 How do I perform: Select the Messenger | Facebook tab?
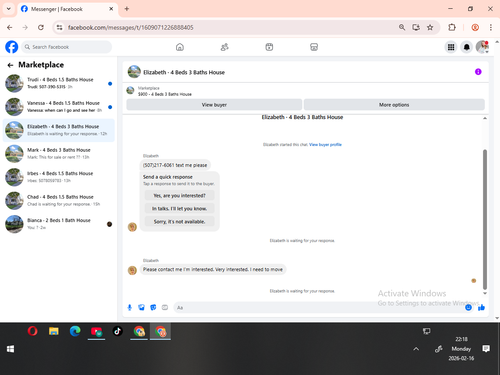click(x=67, y=9)
